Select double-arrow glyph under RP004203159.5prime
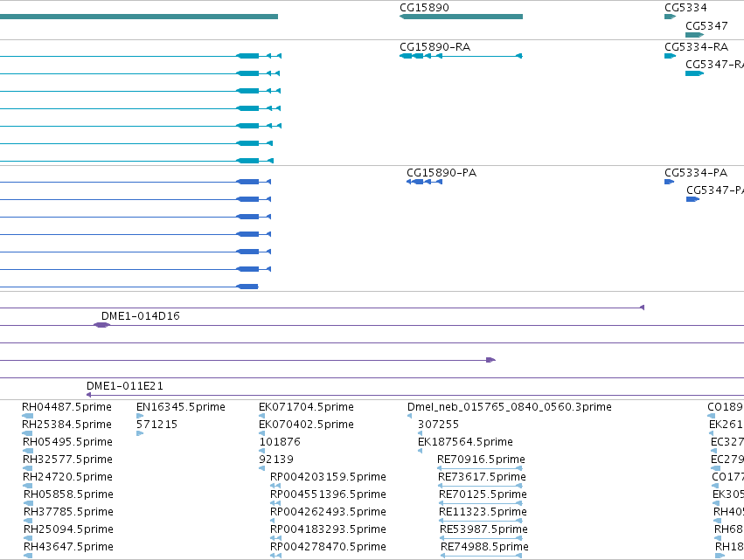 275,486
